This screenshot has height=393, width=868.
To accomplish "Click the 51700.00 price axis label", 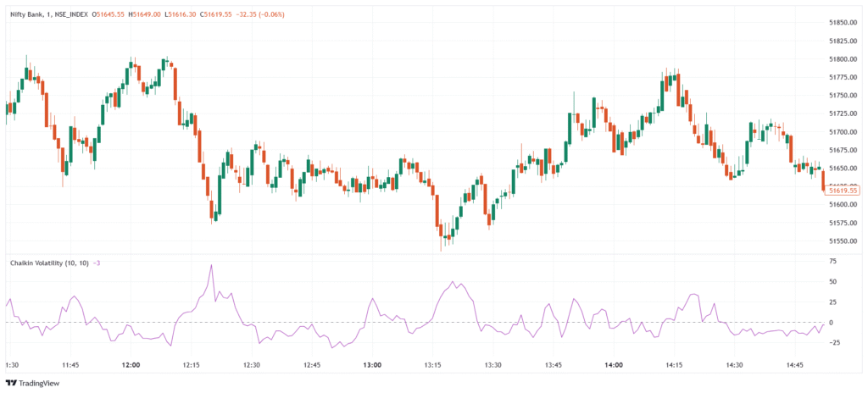I will [845, 131].
